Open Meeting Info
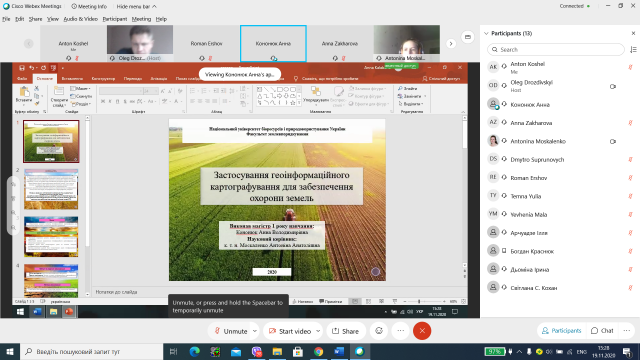Screen dimensions: 640x360 point(89,7)
